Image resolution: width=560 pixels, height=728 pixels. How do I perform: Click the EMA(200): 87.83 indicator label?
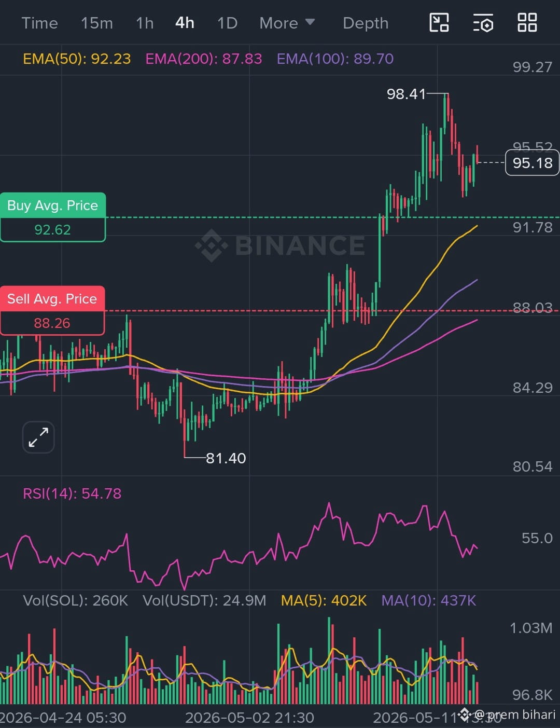[x=204, y=59]
